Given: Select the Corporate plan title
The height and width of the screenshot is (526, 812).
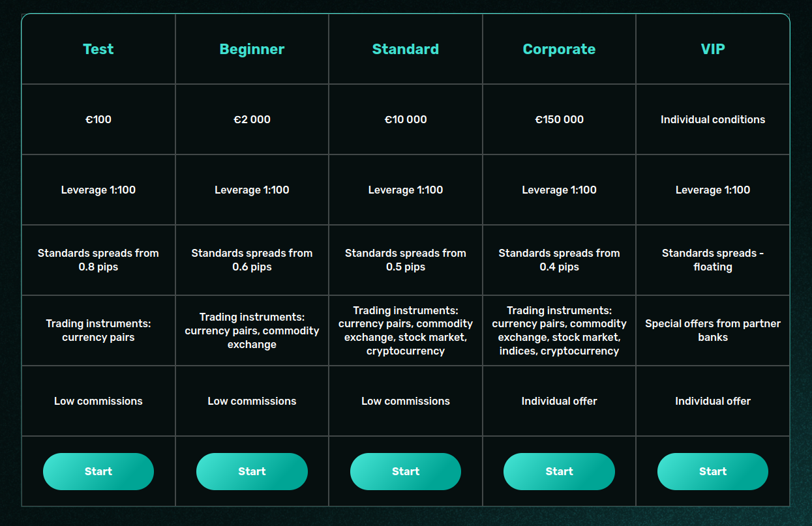Looking at the screenshot, I should (x=559, y=49).
